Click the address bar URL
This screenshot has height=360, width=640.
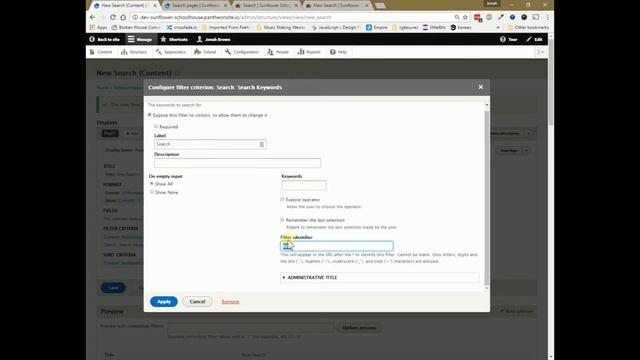(236, 17)
